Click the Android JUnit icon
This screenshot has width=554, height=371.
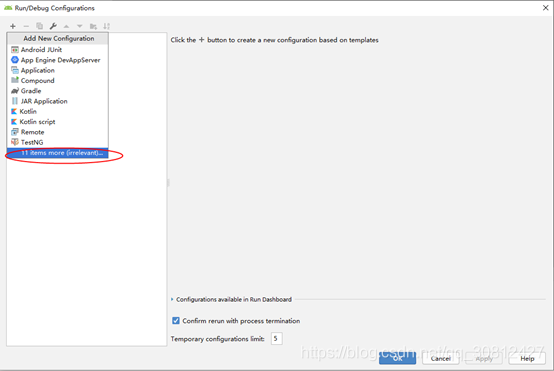click(x=15, y=49)
